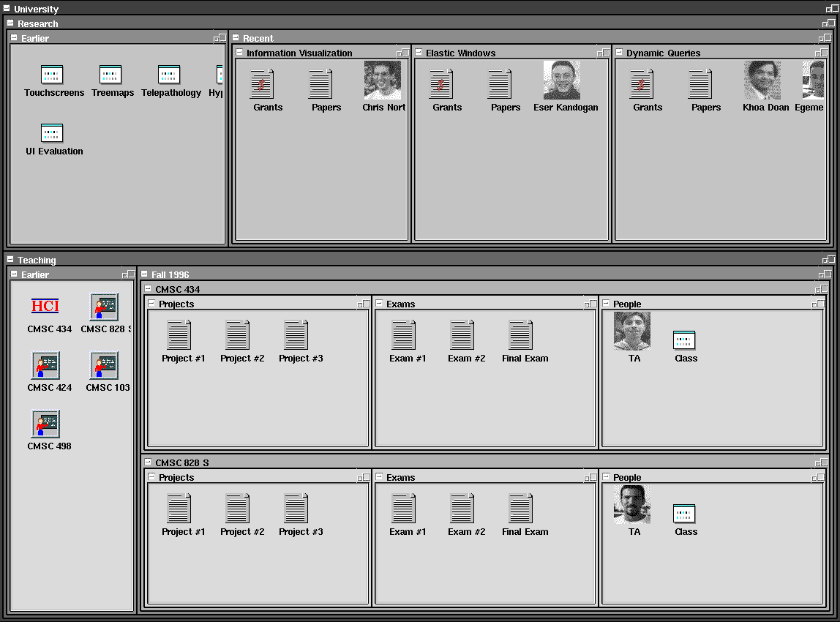Viewport: 840px width, 622px height.
Task: Select the red HCI CMSC 434 icon
Action: pos(45,306)
